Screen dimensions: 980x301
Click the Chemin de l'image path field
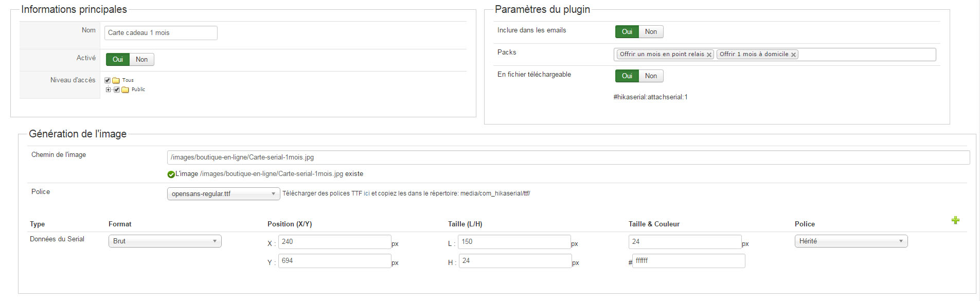pyautogui.click(x=568, y=157)
